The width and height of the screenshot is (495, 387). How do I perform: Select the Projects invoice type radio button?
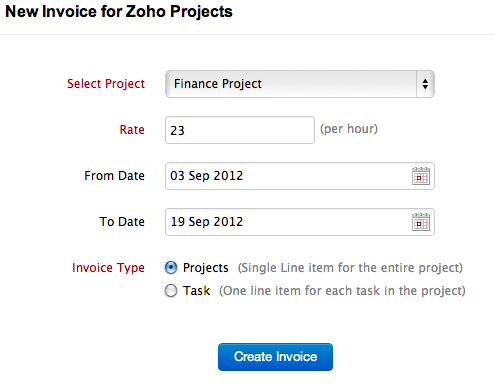pyautogui.click(x=171, y=268)
